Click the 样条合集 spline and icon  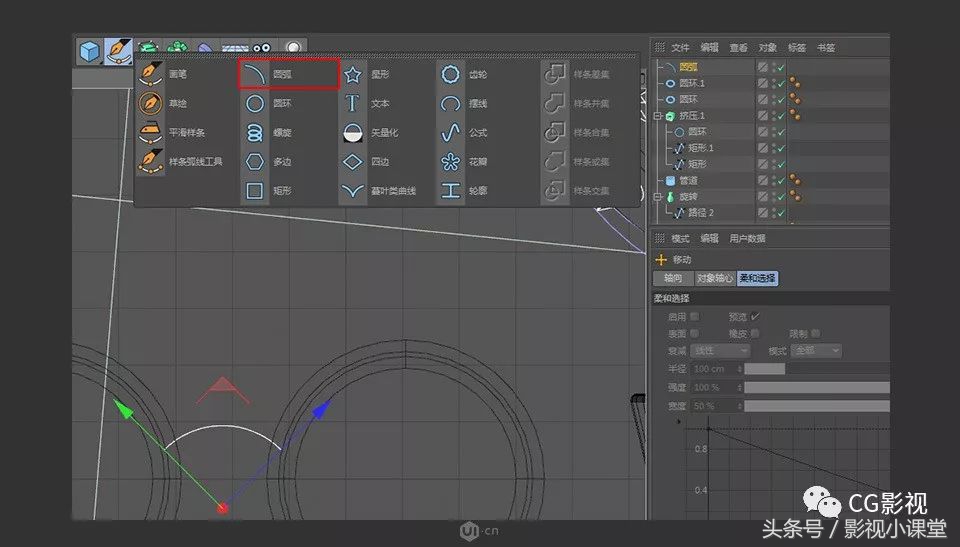coord(555,132)
